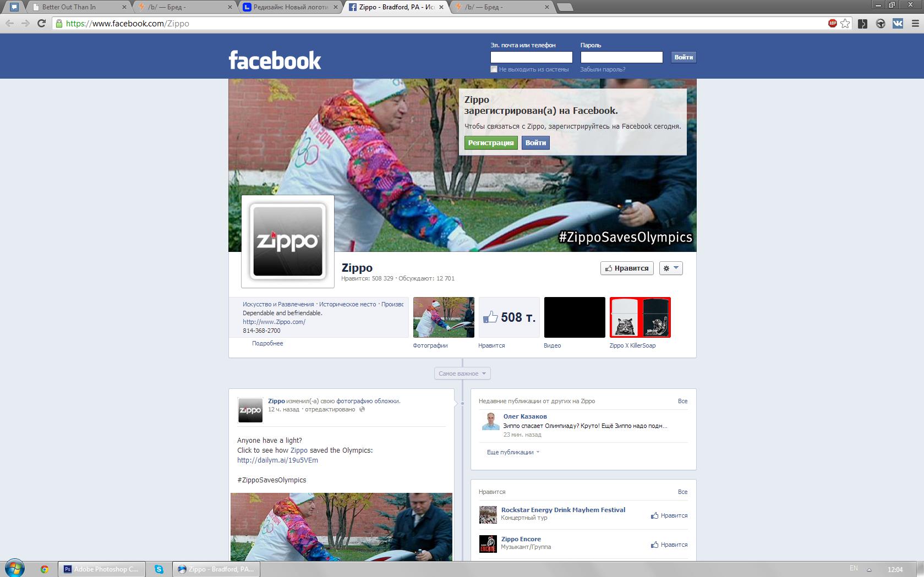The width and height of the screenshot is (924, 577).
Task: Click green 'Регистрация' button
Action: pyautogui.click(x=491, y=143)
